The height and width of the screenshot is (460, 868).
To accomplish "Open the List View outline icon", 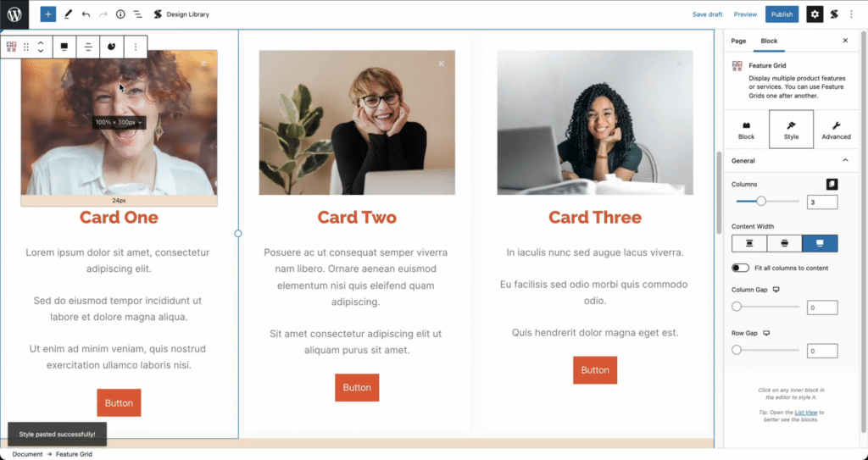I will pyautogui.click(x=137, y=14).
